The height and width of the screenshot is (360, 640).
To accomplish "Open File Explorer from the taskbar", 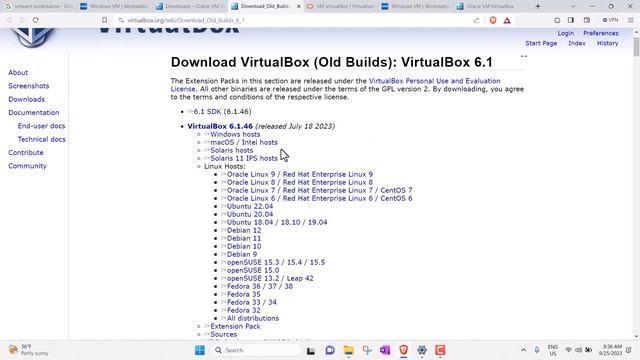I will tap(348, 350).
